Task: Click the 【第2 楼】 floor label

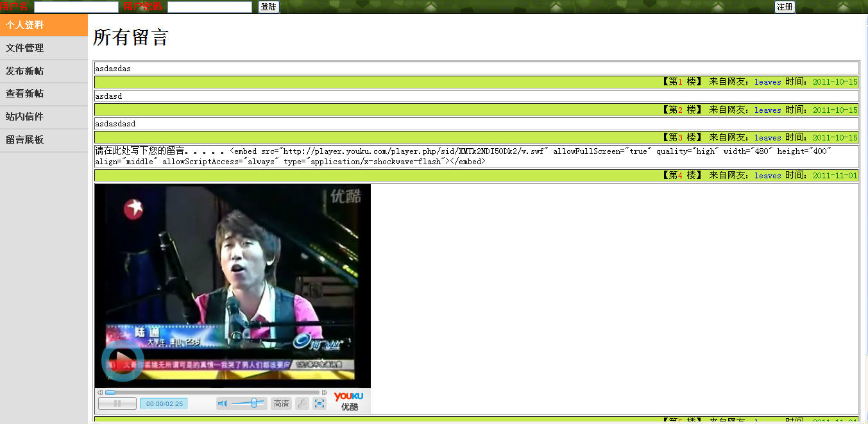Action: [682, 110]
